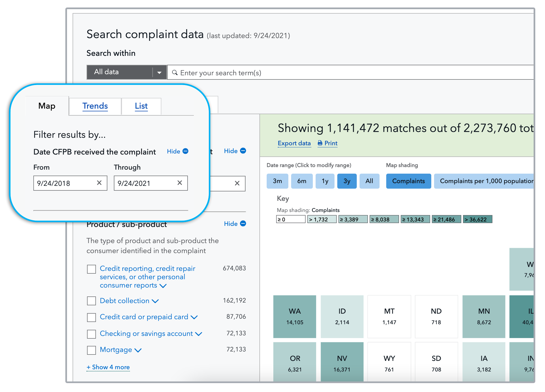Viewport: 545px width, 392px height.
Task: Switch to the List tab
Action: [x=141, y=106]
